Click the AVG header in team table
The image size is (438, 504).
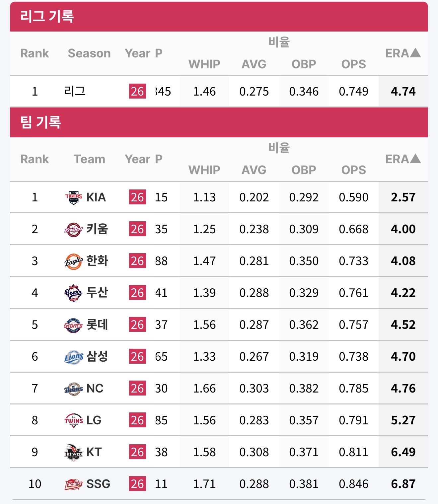254,170
